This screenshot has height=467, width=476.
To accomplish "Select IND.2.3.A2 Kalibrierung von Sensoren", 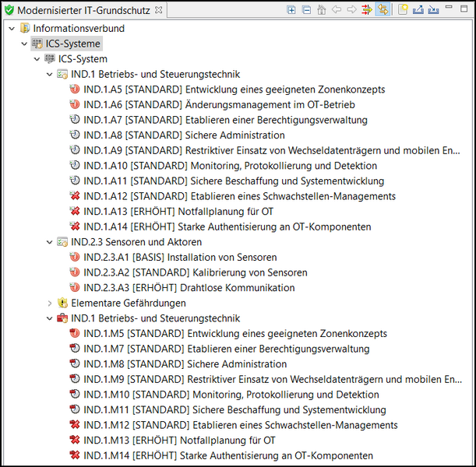I will pyautogui.click(x=196, y=272).
